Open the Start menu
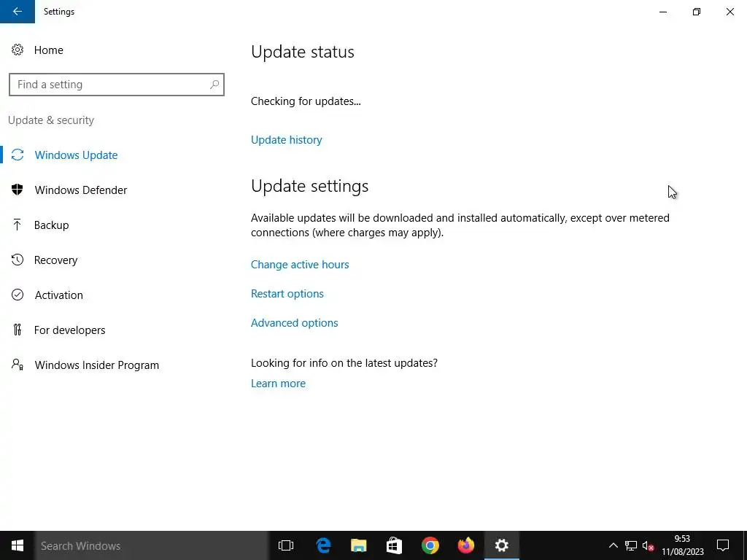The image size is (747, 560). click(x=18, y=545)
